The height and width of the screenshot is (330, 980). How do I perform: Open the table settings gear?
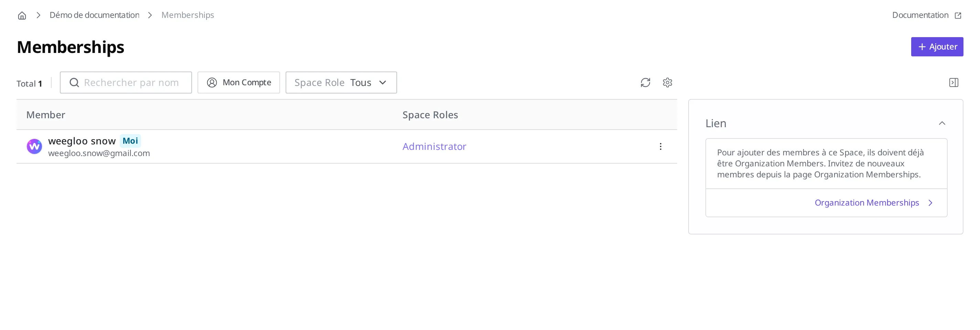[667, 82]
